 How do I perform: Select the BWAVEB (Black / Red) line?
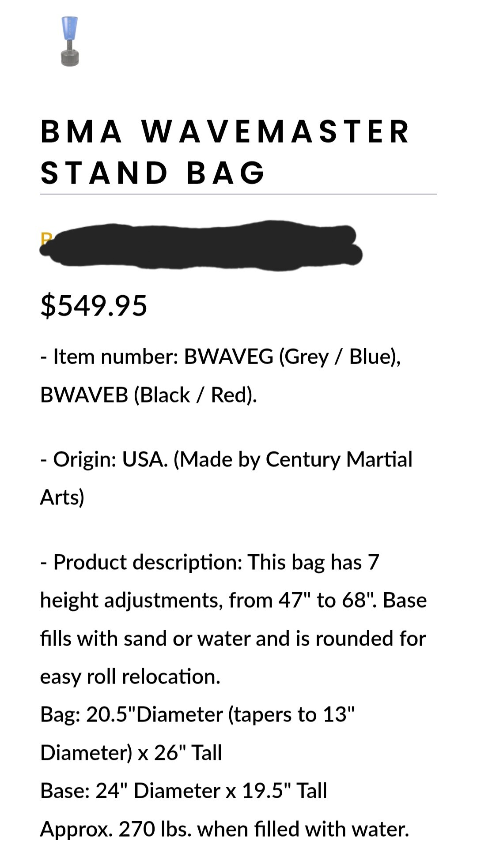pyautogui.click(x=148, y=395)
